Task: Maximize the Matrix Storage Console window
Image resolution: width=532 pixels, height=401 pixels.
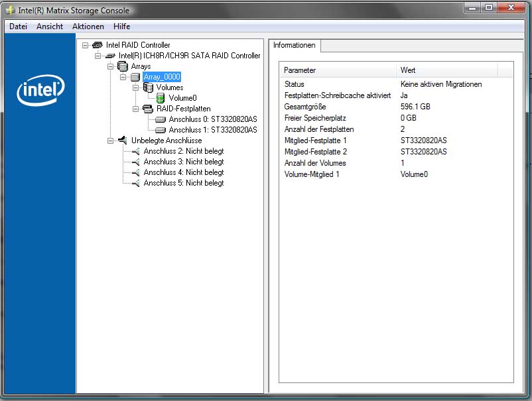Action: tap(489, 7)
